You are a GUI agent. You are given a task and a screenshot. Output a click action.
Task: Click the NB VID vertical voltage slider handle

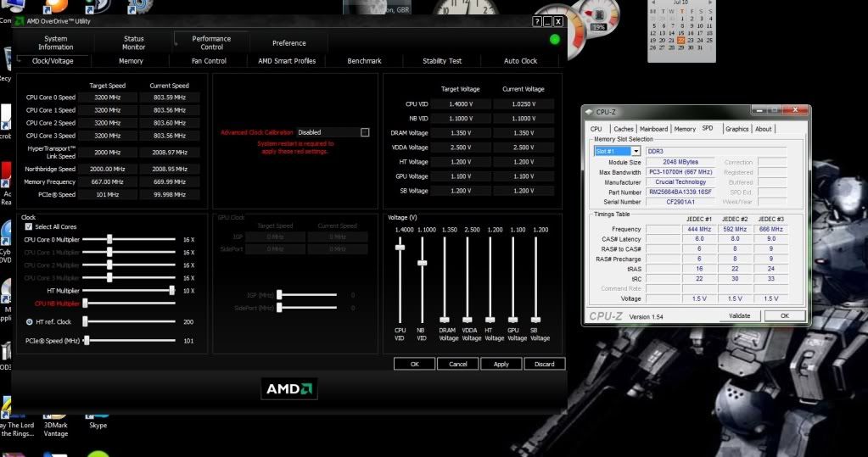pyautogui.click(x=422, y=264)
